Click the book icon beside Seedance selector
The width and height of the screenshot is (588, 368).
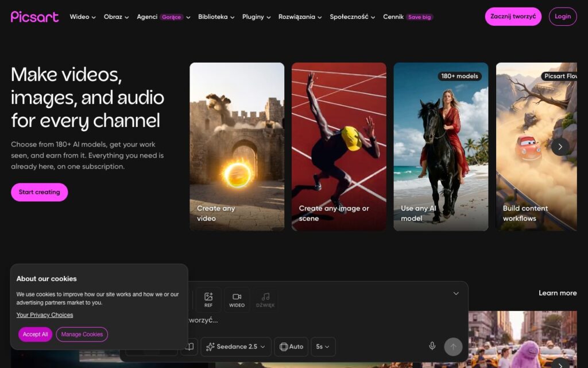189,347
